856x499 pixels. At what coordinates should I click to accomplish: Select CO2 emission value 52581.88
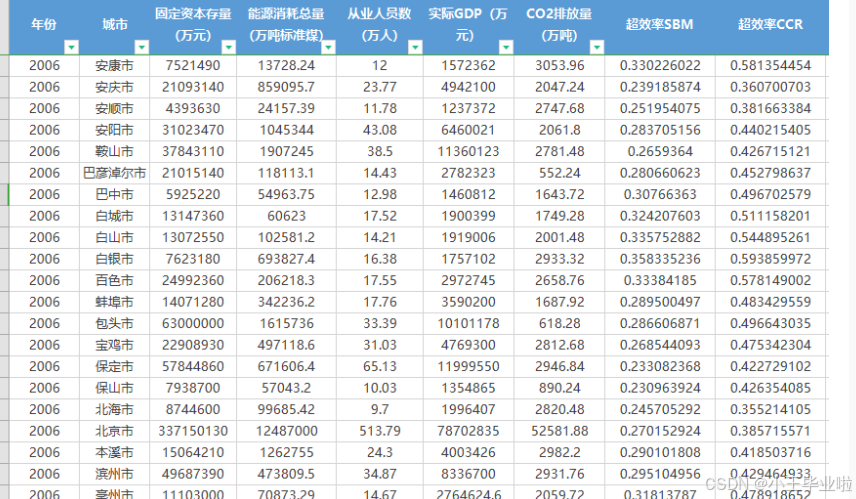pyautogui.click(x=560, y=431)
